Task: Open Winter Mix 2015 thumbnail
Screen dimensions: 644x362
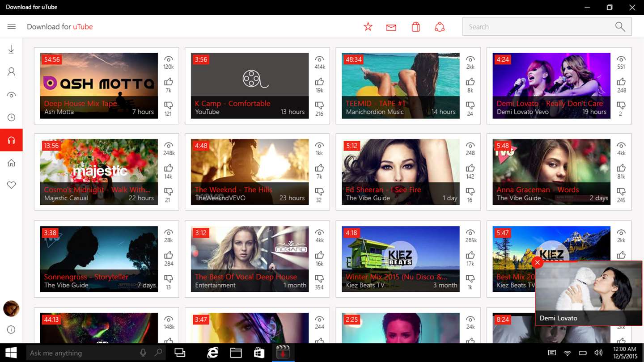Action: (x=401, y=259)
